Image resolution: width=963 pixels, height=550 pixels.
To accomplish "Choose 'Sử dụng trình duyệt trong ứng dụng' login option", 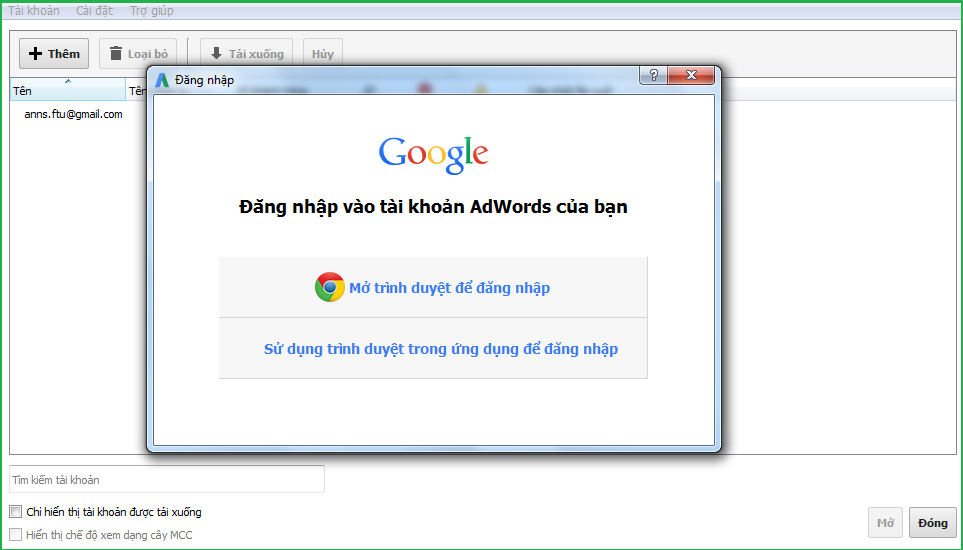I will (440, 349).
